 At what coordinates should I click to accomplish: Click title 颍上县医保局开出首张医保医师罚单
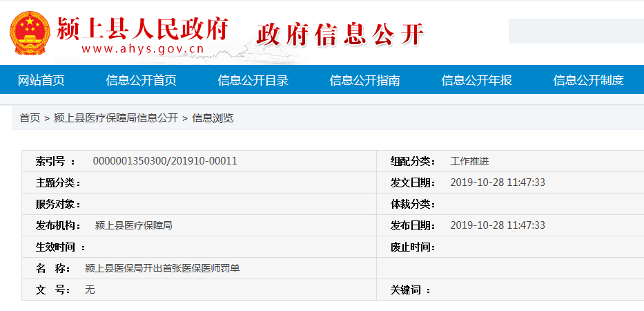coord(162,268)
